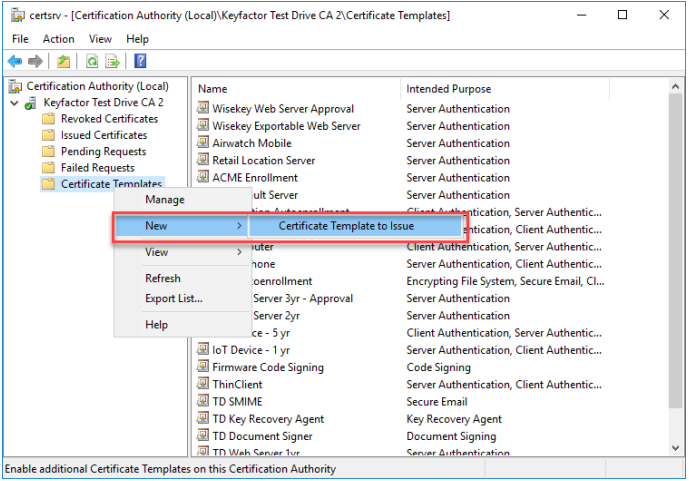Click the Airwatch Mobile template icon
The height and width of the screenshot is (481, 689).
click(x=203, y=142)
